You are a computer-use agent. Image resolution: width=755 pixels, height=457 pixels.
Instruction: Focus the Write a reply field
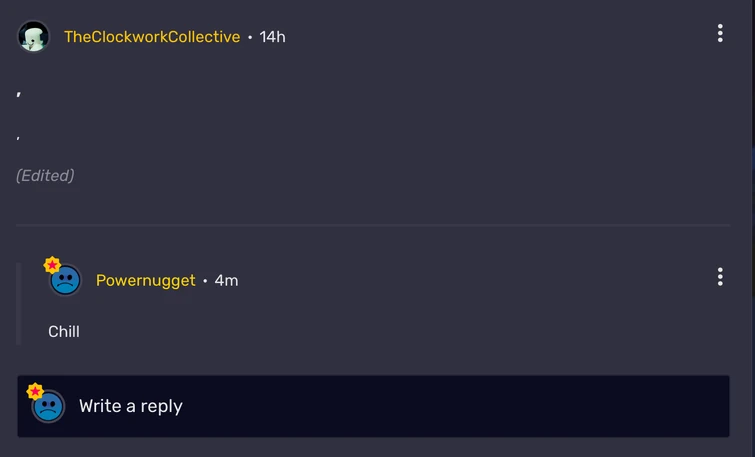click(400, 406)
